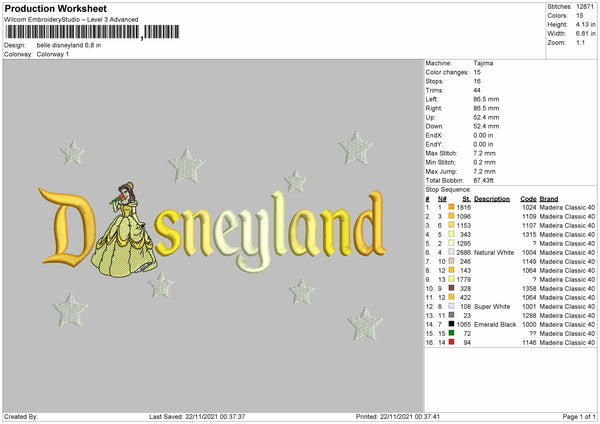600x424 pixels.
Task: Click the barcode under the worksheet title
Action: coord(92,32)
